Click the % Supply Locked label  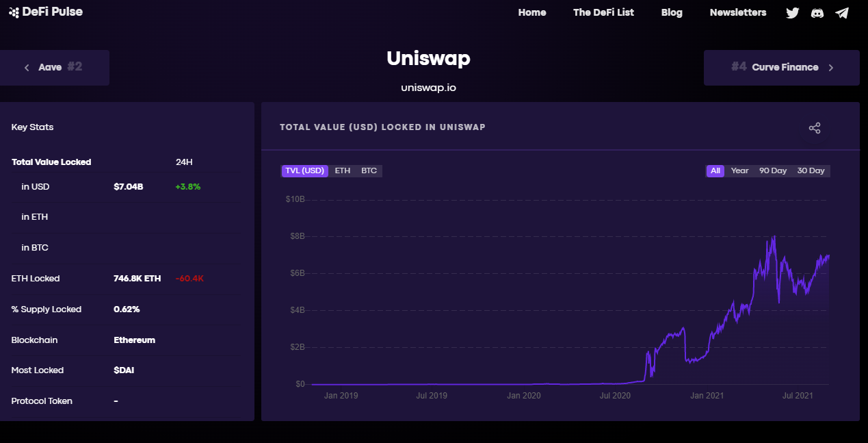[47, 309]
